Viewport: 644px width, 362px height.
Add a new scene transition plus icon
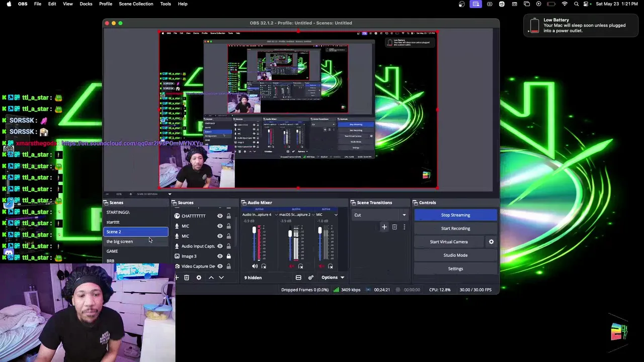[x=384, y=227]
